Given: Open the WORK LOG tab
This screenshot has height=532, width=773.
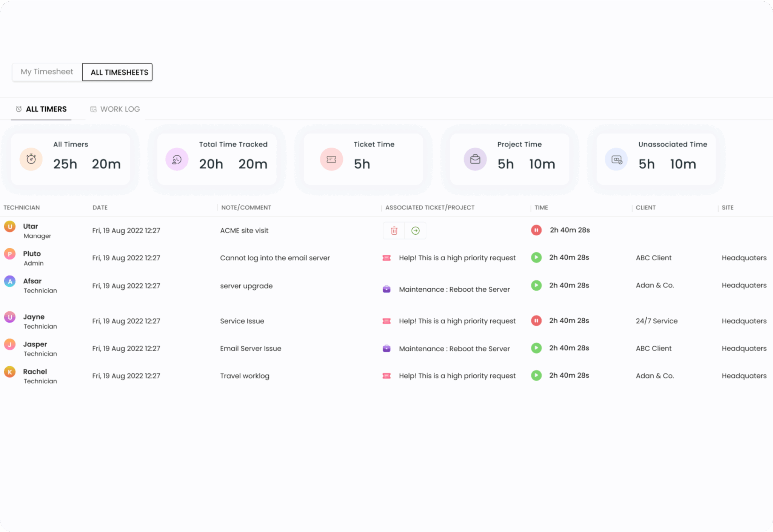Looking at the screenshot, I should pos(115,109).
